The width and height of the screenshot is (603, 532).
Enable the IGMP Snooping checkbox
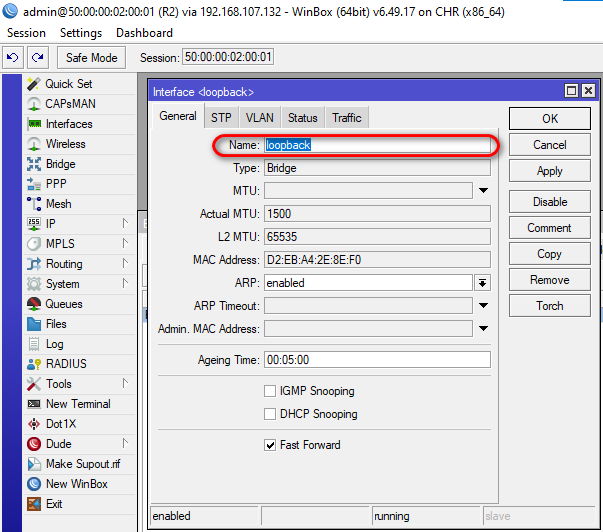[x=270, y=391]
